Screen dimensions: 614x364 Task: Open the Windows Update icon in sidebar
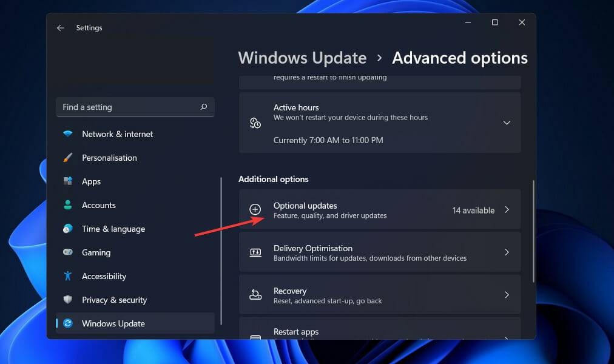pos(67,323)
